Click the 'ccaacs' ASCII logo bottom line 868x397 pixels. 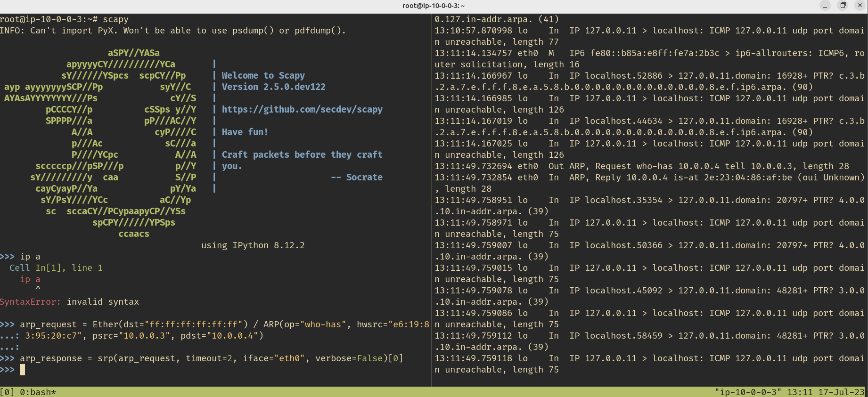click(x=134, y=234)
